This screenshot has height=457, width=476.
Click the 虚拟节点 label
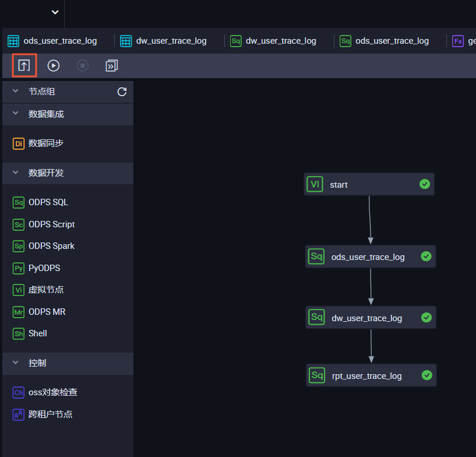click(46, 290)
